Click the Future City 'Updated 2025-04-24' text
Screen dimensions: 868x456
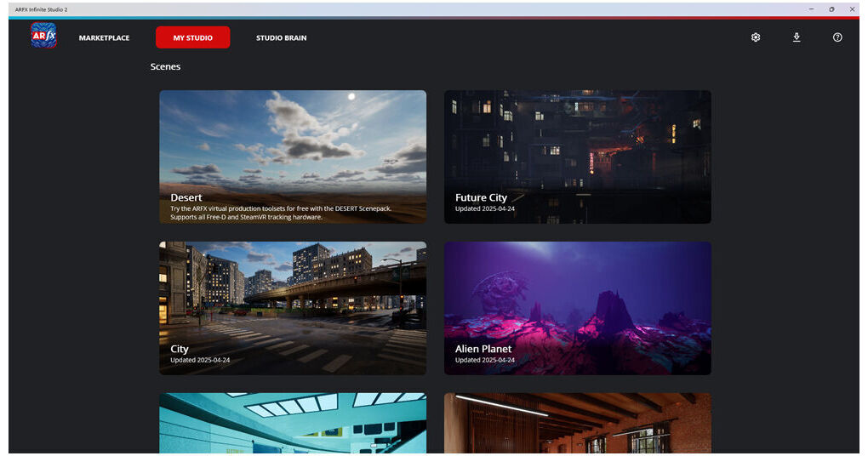485,208
